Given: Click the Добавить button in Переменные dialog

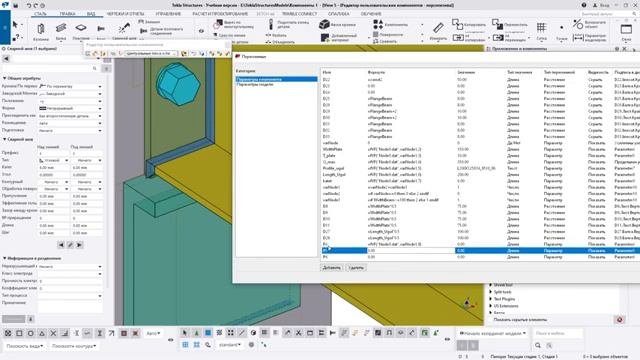Looking at the screenshot, I should point(331,268).
